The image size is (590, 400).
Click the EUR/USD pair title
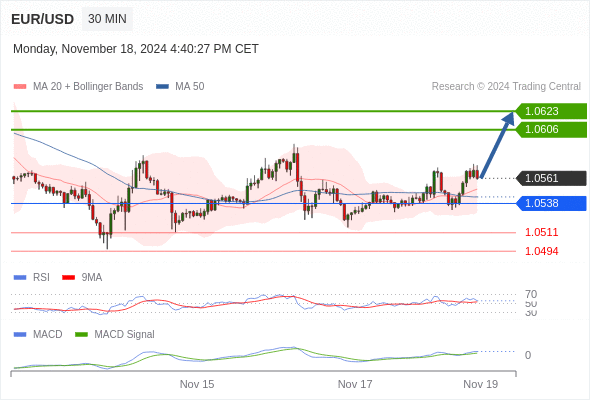tap(43, 19)
